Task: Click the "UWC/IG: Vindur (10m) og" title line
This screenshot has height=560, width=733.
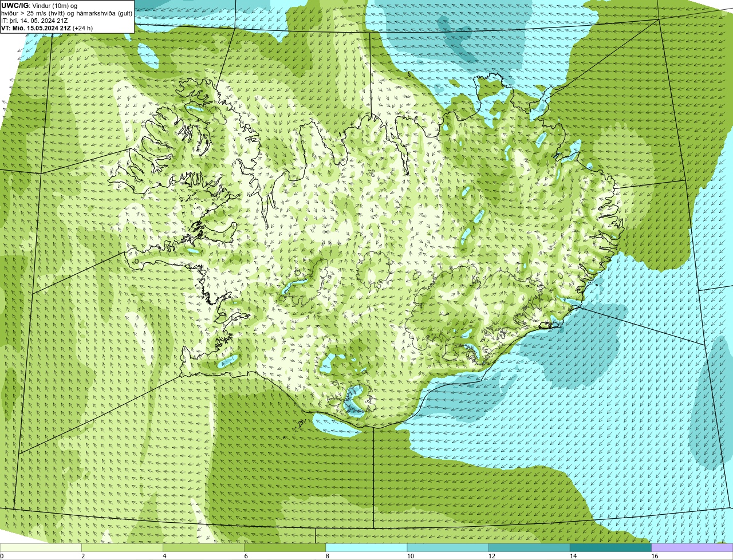Action: 39,5
